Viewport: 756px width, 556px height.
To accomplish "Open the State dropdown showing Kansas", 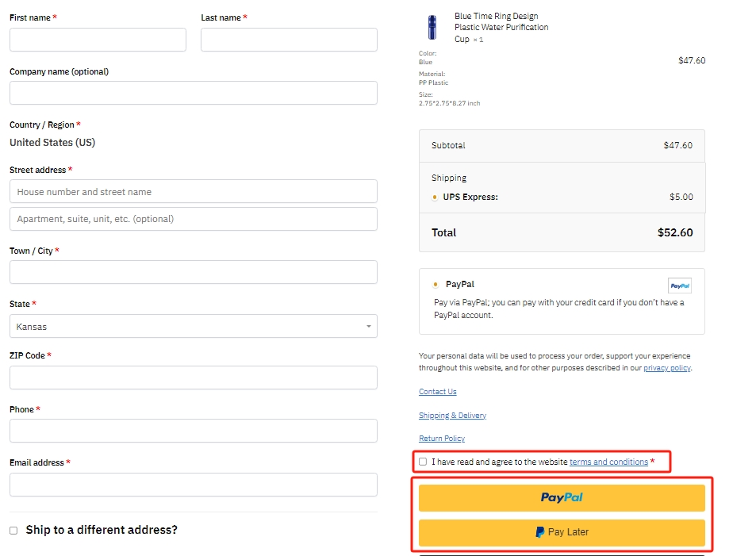I will pos(194,327).
